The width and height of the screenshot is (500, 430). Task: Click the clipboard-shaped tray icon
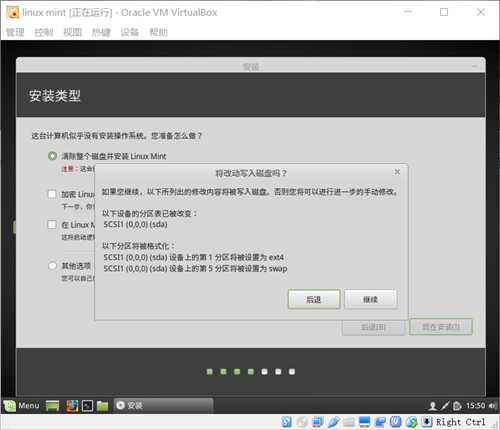click(457, 406)
